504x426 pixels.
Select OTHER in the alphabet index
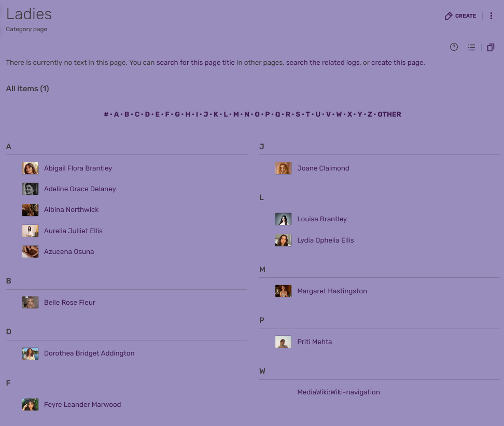coord(389,115)
